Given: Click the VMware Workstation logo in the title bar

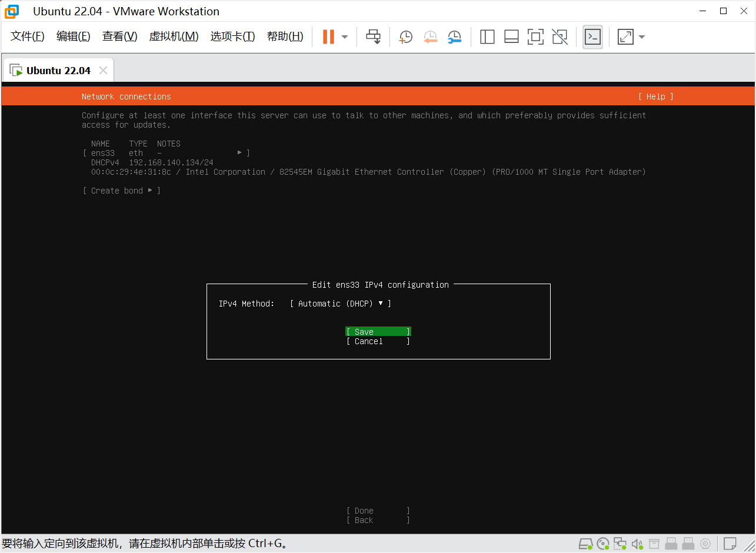Looking at the screenshot, I should point(12,11).
